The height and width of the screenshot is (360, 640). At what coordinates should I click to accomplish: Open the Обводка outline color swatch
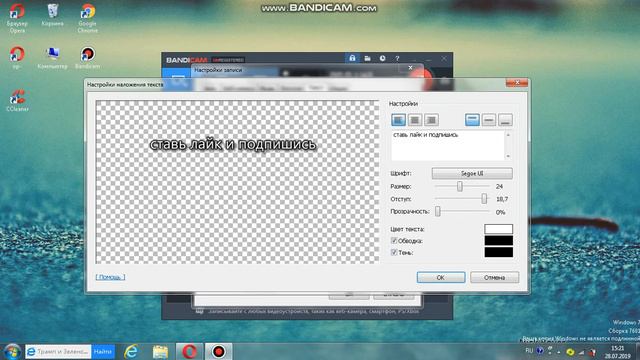[498, 241]
